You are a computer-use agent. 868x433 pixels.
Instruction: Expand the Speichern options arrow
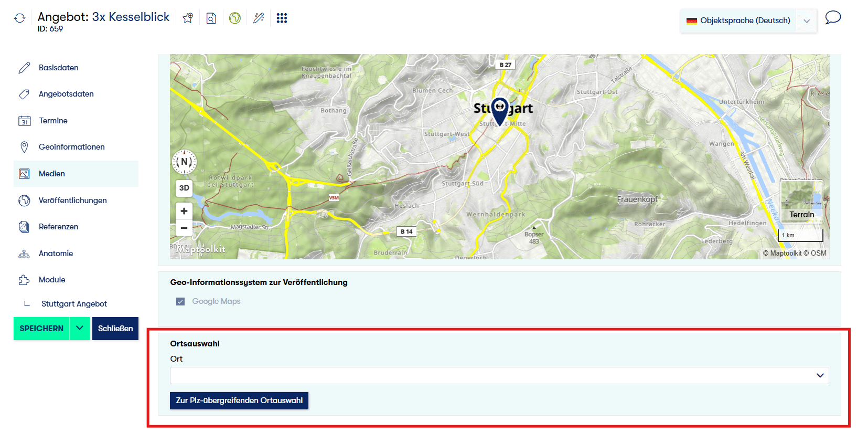click(x=80, y=329)
